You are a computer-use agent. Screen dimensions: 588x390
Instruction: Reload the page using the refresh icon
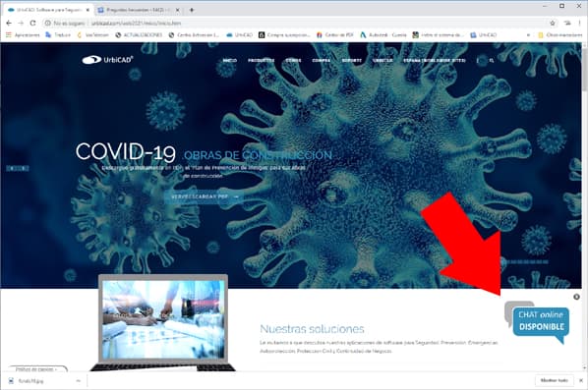tap(33, 24)
